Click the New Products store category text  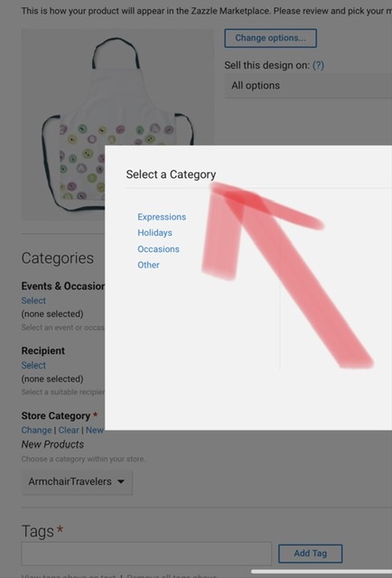[x=52, y=444]
